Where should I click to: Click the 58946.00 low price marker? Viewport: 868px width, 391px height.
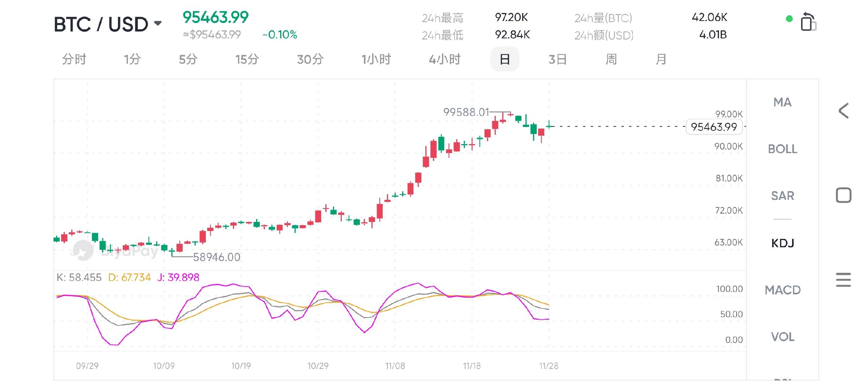coord(216,257)
